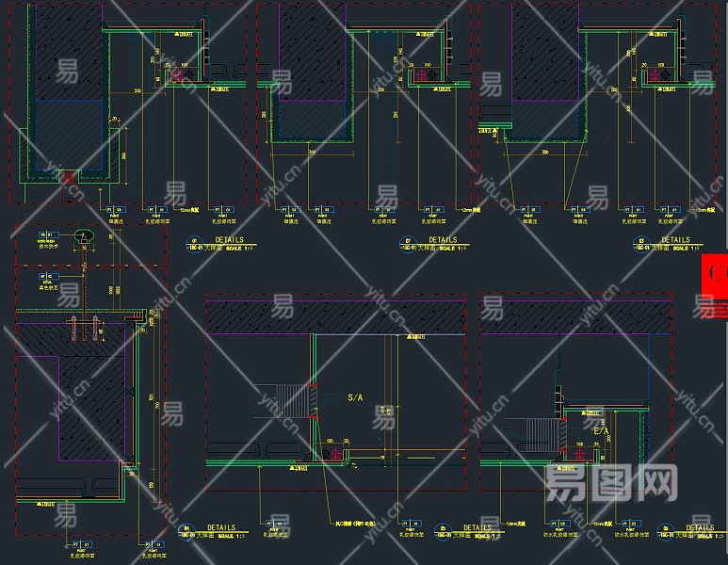This screenshot has height=565, width=728.
Task: Select the DETAILS title of drawing 05
Action: [x=477, y=527]
